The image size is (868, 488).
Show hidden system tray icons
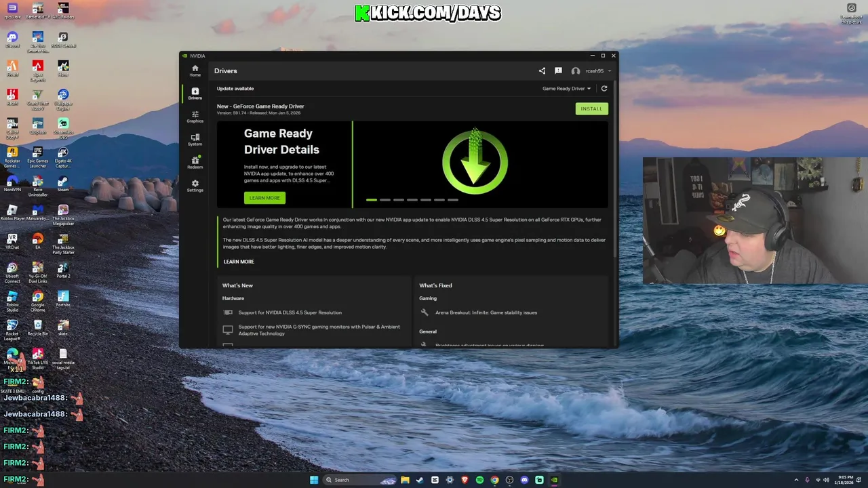pos(796,480)
